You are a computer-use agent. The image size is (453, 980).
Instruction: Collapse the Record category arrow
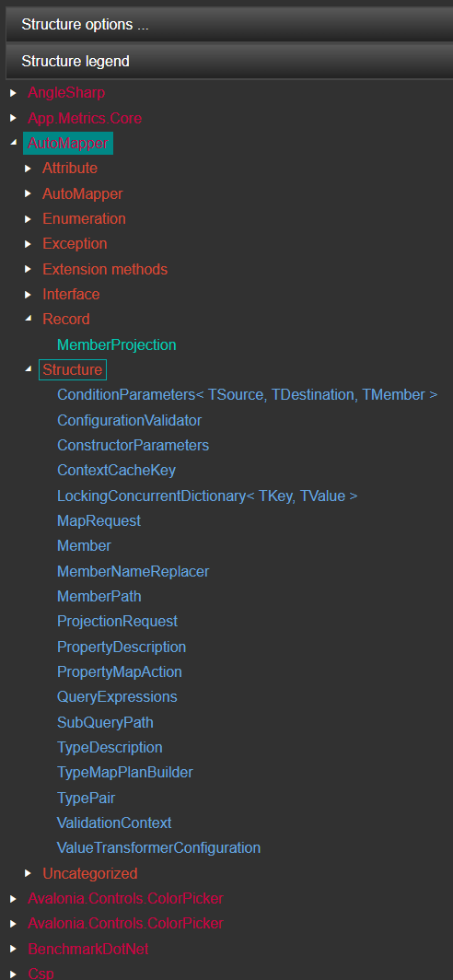tap(29, 318)
